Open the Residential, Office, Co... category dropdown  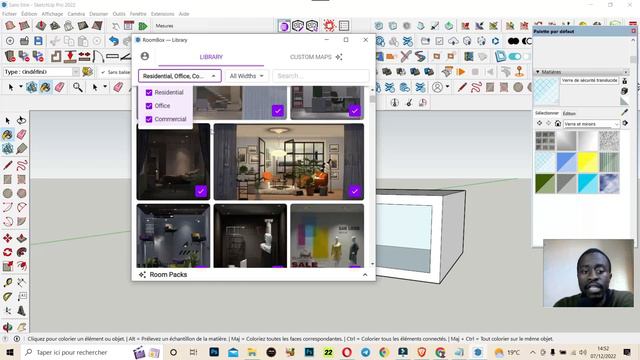click(180, 76)
